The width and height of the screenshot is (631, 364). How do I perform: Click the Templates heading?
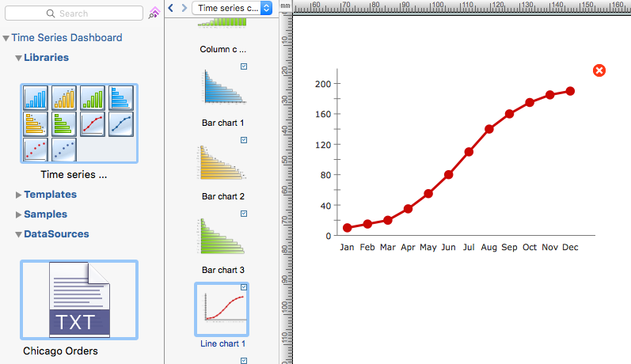pyautogui.click(x=51, y=195)
